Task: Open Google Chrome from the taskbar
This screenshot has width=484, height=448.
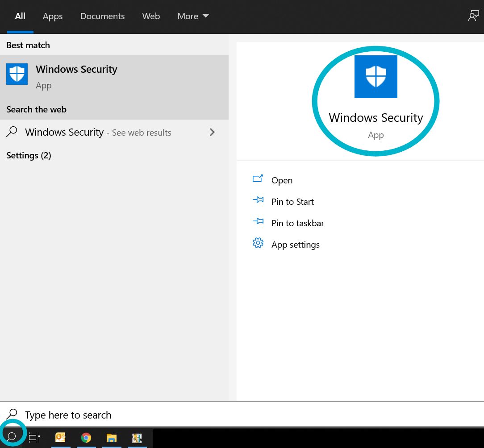Action: click(86, 438)
